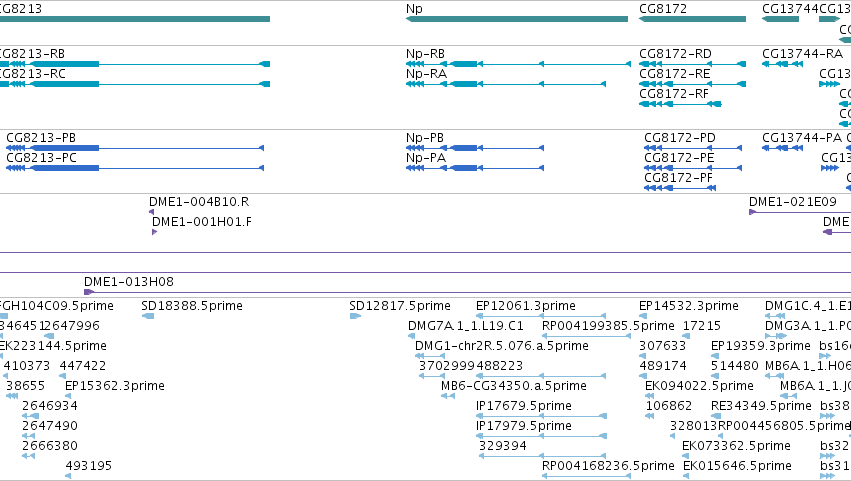Click the DME1-013H08 feature
This screenshot has width=851, height=481.
[x=467, y=292]
